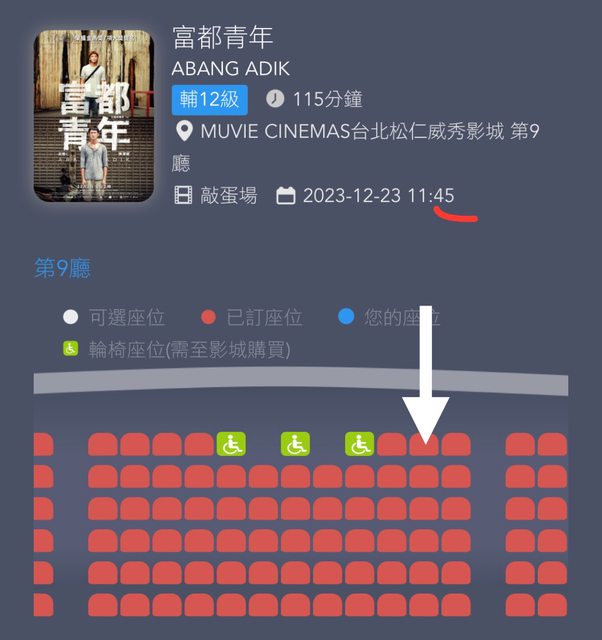Click the rightmost green wheelchair seat icon
The height and width of the screenshot is (640, 602).
coord(359,444)
